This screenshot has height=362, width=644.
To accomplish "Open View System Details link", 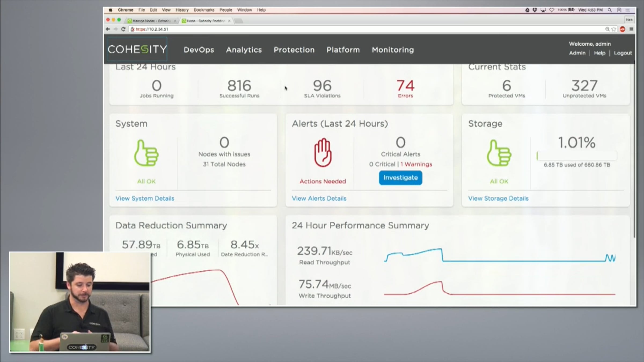I will point(145,198).
